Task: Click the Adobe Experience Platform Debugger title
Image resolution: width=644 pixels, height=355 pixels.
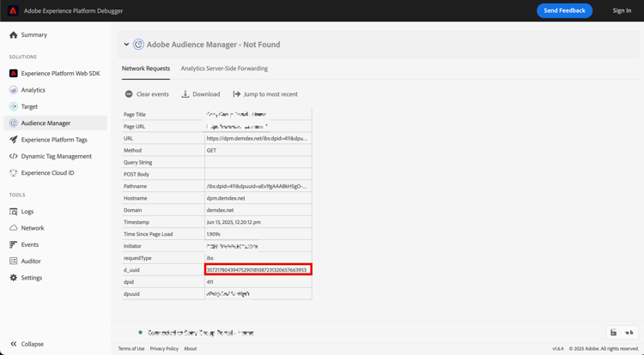Action: pyautogui.click(x=73, y=10)
